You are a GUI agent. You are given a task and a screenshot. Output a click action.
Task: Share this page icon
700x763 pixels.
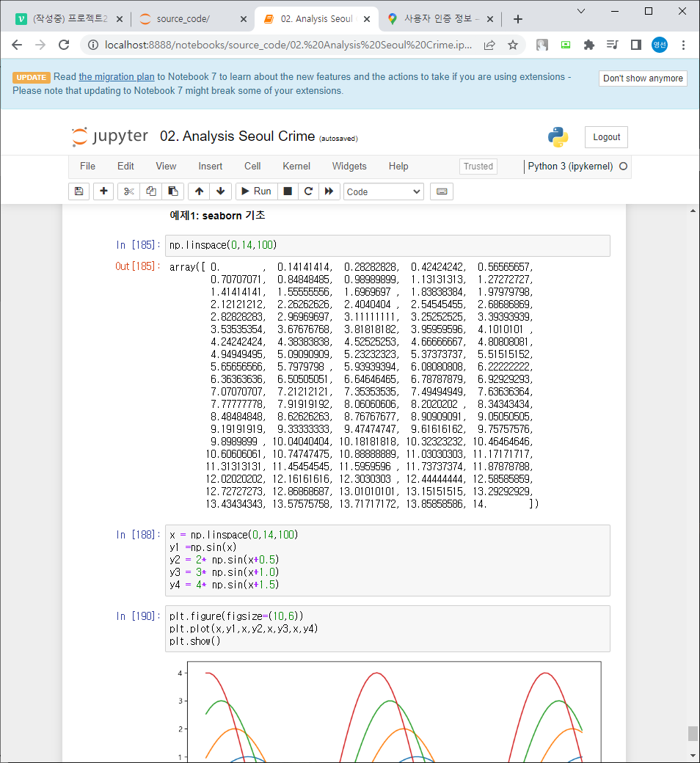pos(489,45)
